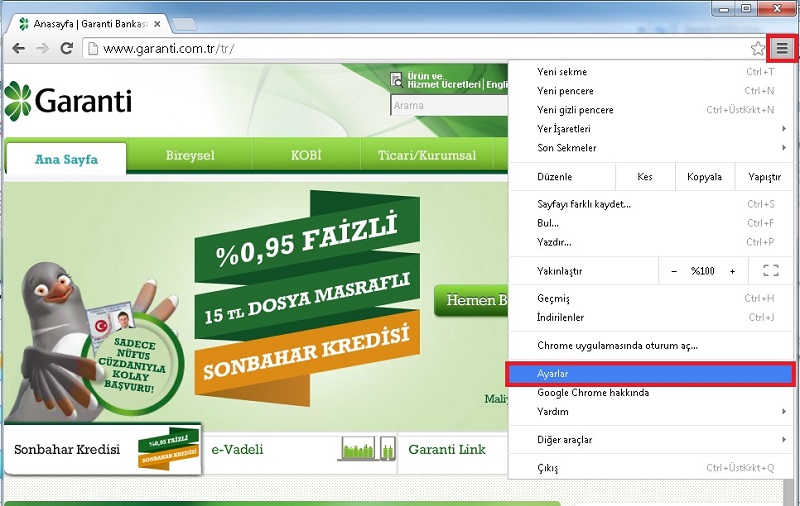Open the Chrome hamburger menu button

(782, 49)
